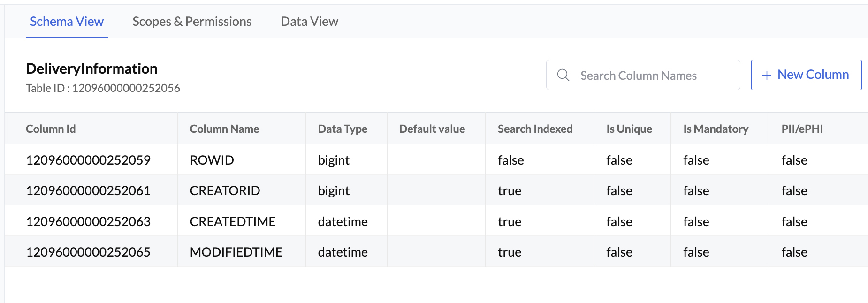
Task: Click MODIFIEDTIME's Search Indexed true value
Action: pos(510,252)
